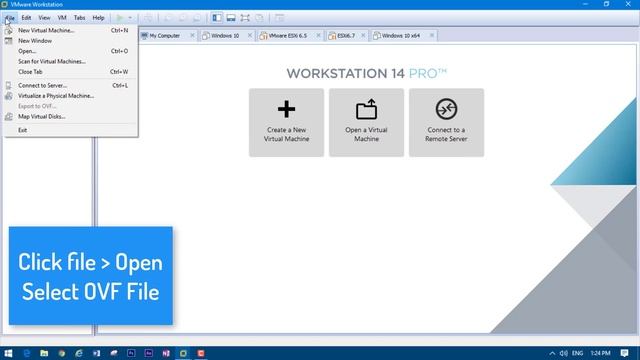The height and width of the screenshot is (360, 640).
Task: Click the console view icon at toolbar end
Action: [x=279, y=18]
